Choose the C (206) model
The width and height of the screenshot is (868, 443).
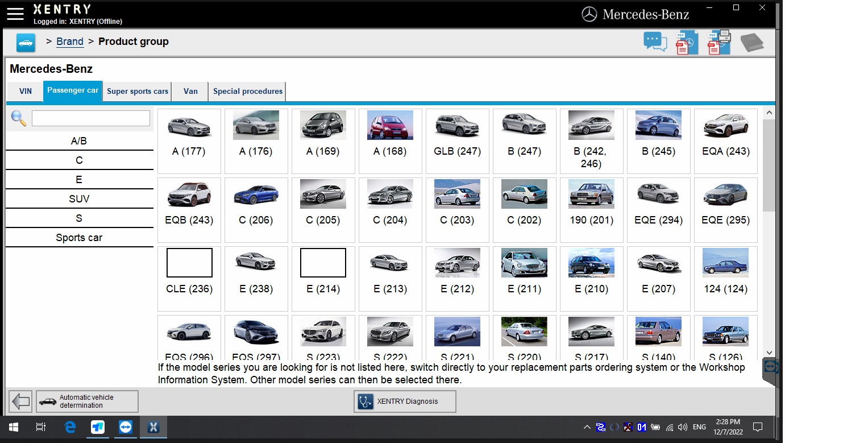click(x=256, y=210)
